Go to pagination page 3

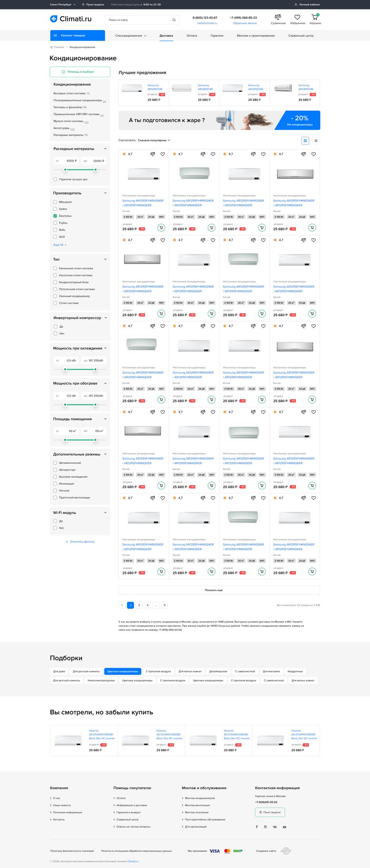pyautogui.click(x=139, y=605)
